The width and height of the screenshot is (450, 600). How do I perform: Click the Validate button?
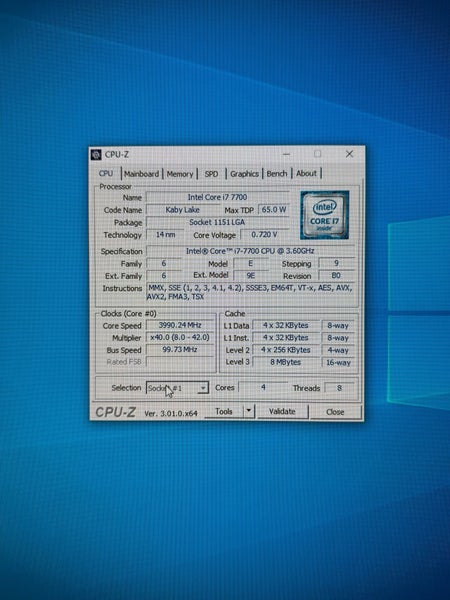(x=282, y=412)
